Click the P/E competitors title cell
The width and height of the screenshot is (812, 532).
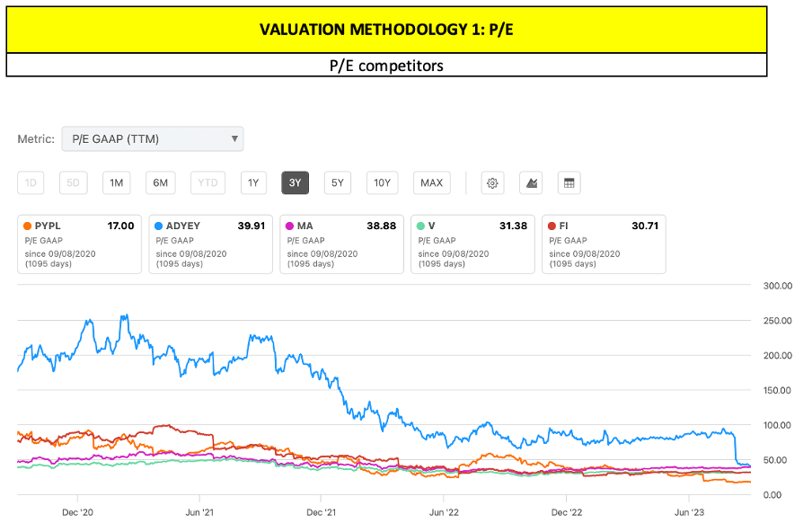click(x=386, y=66)
